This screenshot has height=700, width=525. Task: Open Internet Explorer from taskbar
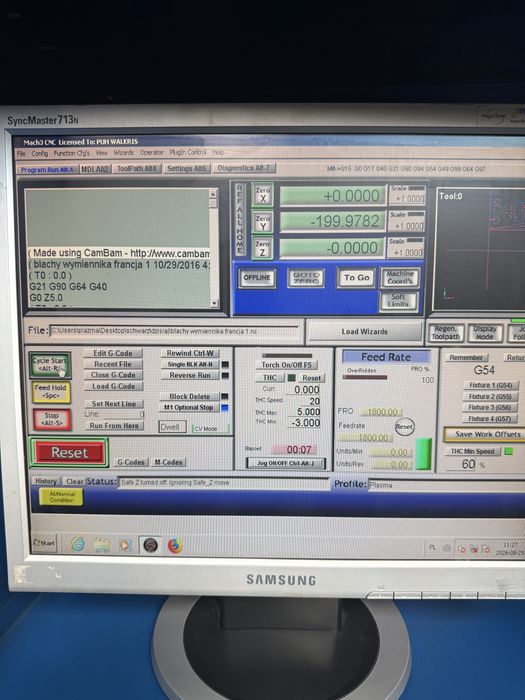coord(78,544)
